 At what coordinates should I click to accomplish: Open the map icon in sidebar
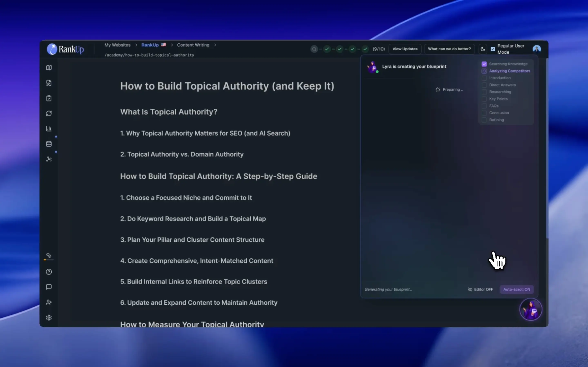[49, 68]
